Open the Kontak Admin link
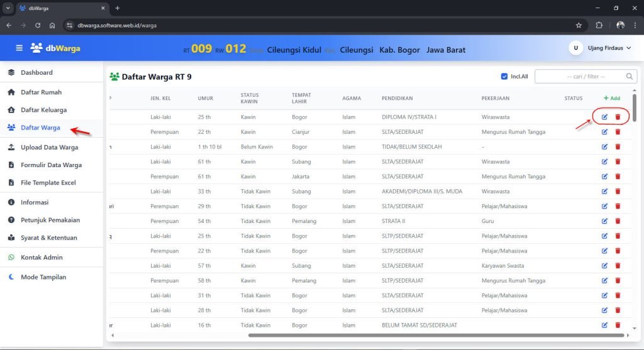Image resolution: width=644 pixels, height=350 pixels. (x=42, y=257)
